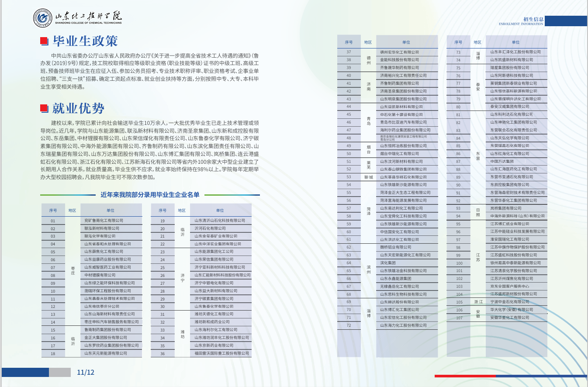
Task: Click the cell 金能科技股份有限公司
Action: (399, 60)
